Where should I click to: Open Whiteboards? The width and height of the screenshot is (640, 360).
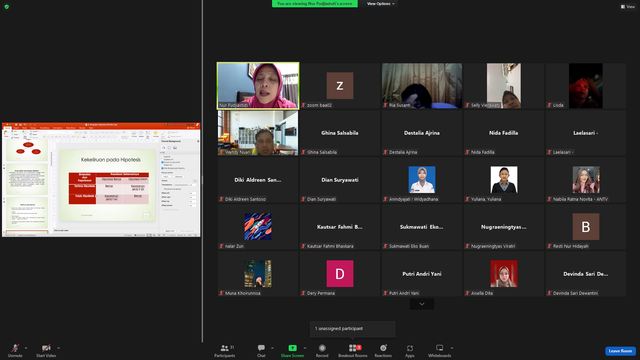(x=440, y=350)
